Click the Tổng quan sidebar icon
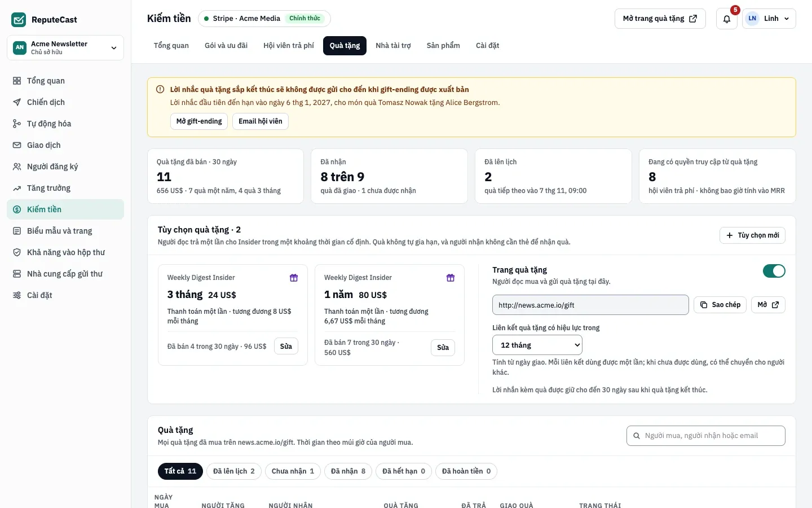The height and width of the screenshot is (508, 812). [17, 81]
